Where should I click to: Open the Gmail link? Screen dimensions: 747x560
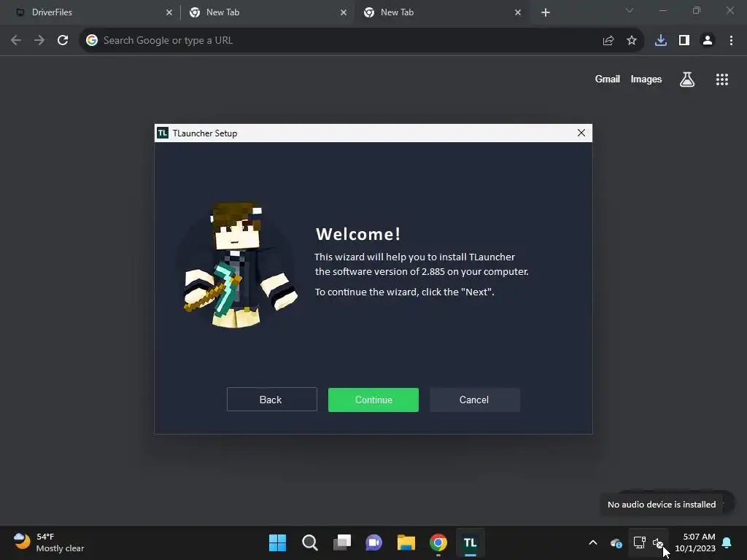coord(607,79)
